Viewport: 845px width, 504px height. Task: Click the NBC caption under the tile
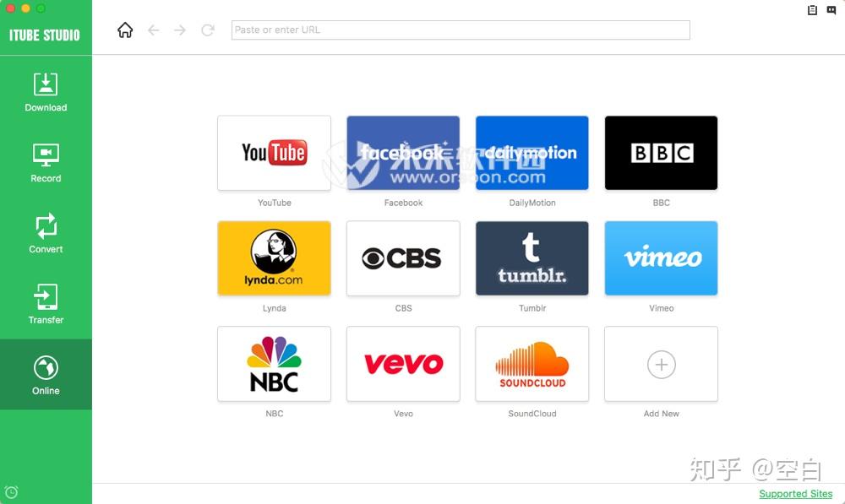(x=275, y=414)
